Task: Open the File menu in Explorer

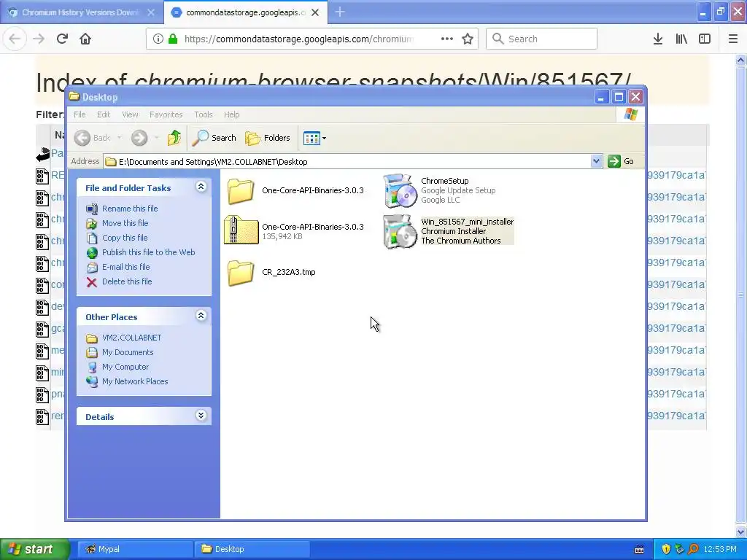Action: coord(80,114)
